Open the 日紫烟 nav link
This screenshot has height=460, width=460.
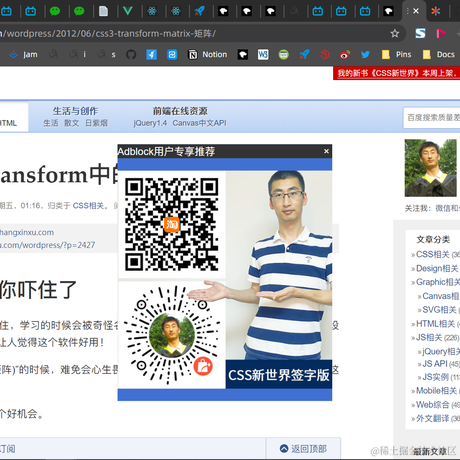[x=96, y=123]
